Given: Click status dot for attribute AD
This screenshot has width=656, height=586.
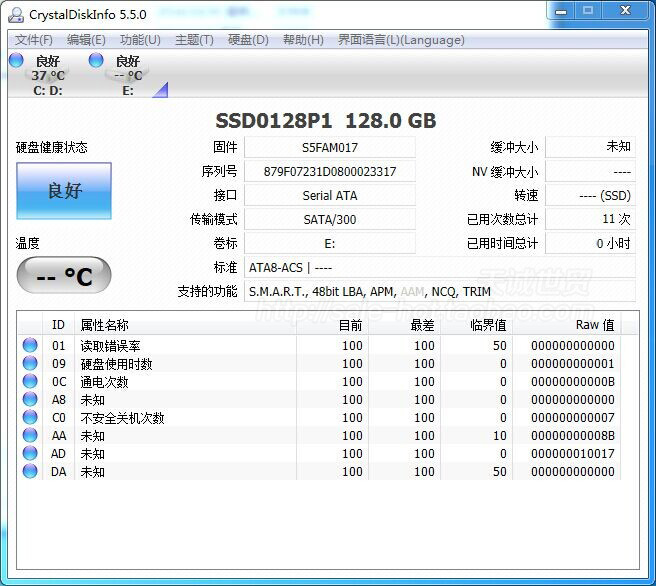Looking at the screenshot, I should (30, 453).
